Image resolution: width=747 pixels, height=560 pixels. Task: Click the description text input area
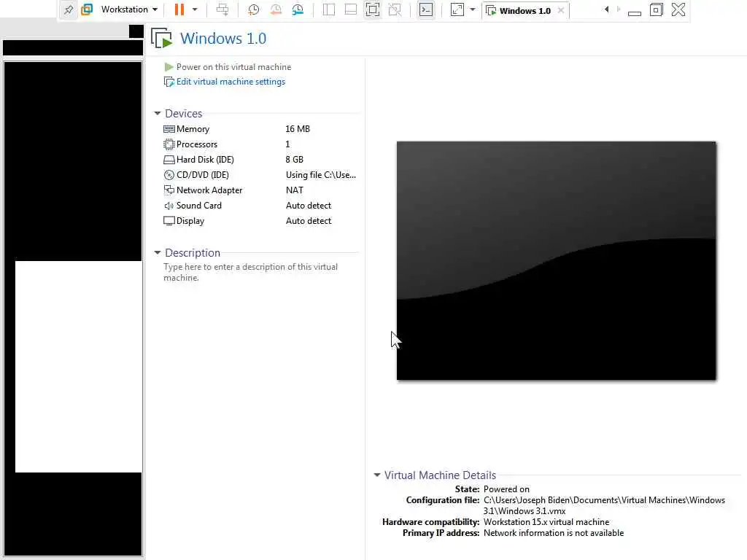tap(251, 273)
